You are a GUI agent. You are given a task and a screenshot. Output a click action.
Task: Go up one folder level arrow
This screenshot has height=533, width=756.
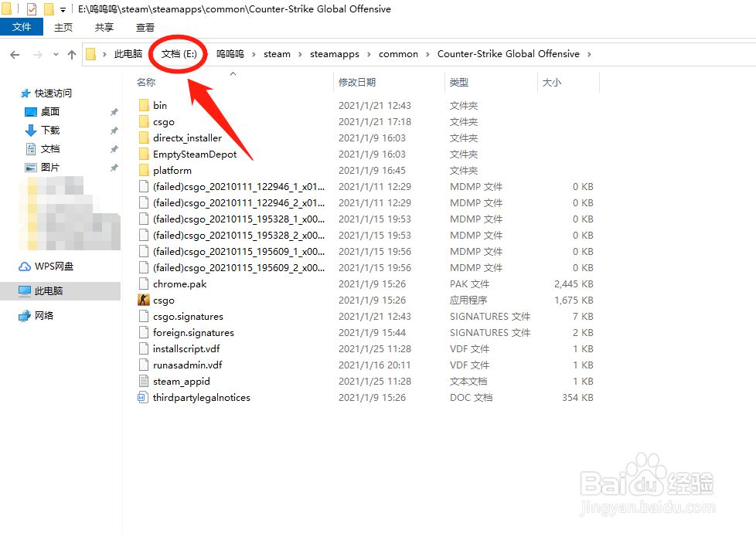72,54
